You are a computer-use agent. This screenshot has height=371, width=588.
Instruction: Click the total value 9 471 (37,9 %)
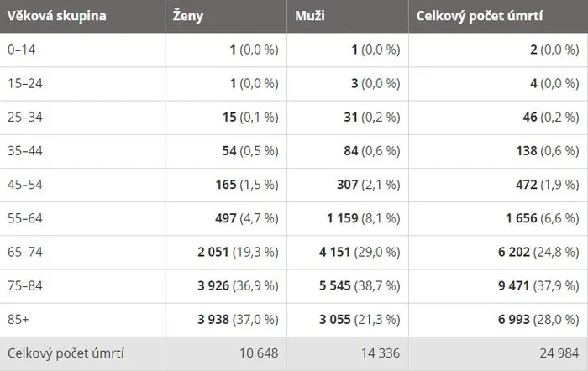click(538, 286)
